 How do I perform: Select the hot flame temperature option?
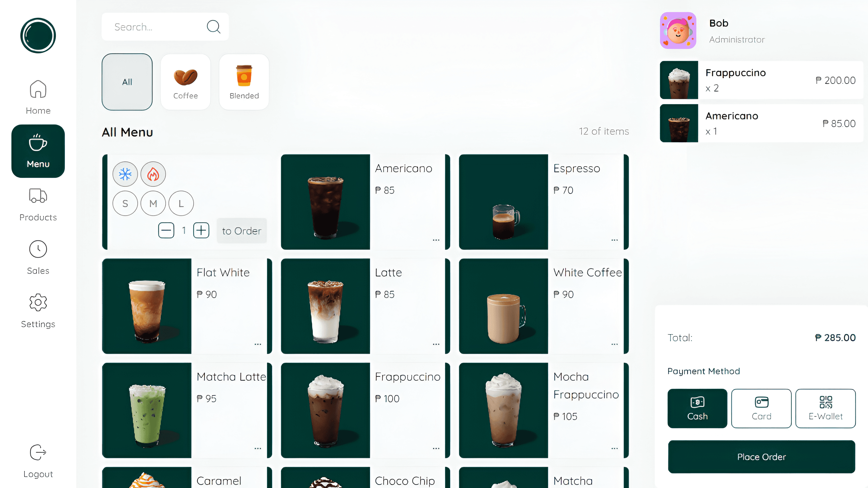pyautogui.click(x=153, y=174)
